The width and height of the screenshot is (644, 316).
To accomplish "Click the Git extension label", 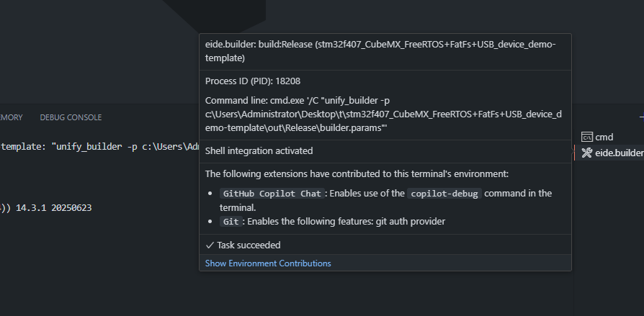I will [x=231, y=222].
